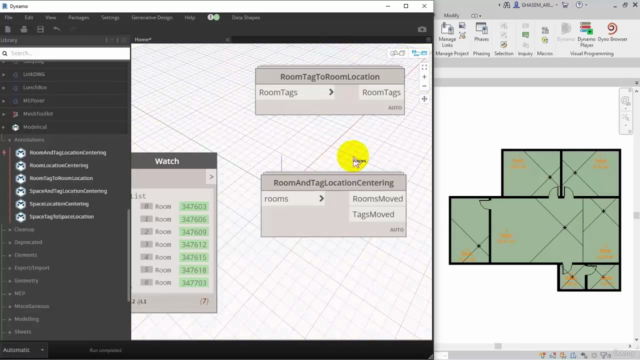Click the RoomAndTagLocationCentering library node icon
The height and width of the screenshot is (360, 640).
[x=20, y=153]
